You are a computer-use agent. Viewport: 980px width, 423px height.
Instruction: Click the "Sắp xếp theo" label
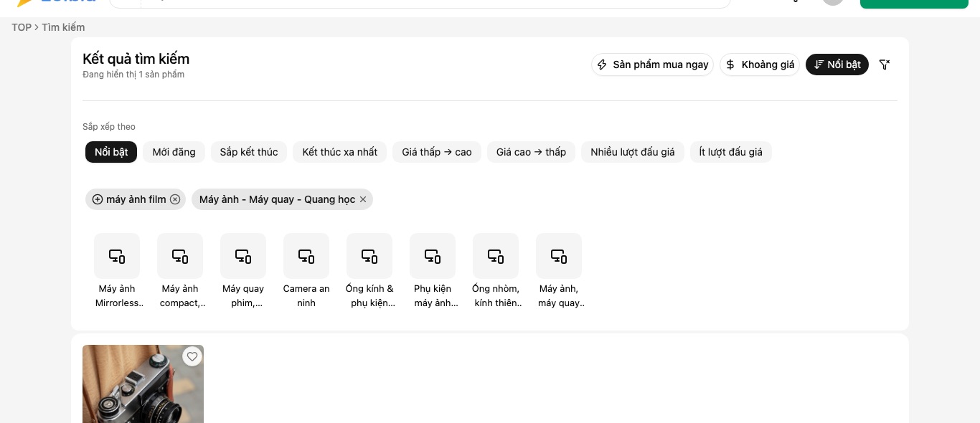[x=109, y=127]
